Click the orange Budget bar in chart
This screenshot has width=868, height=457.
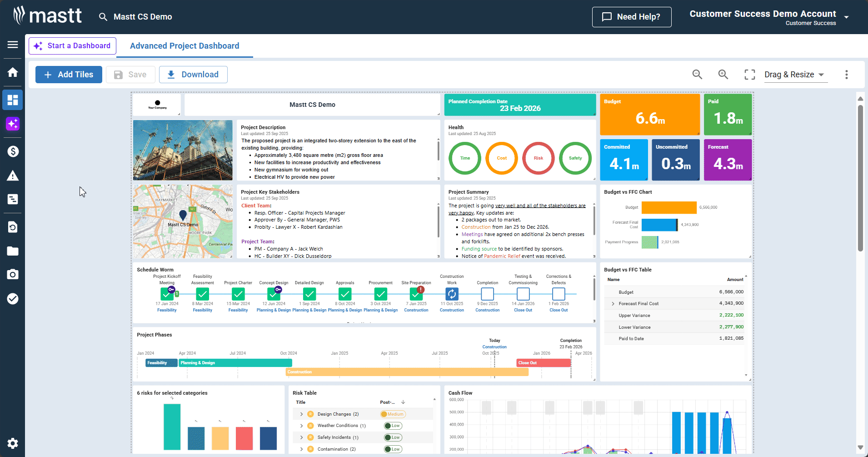[668, 207]
